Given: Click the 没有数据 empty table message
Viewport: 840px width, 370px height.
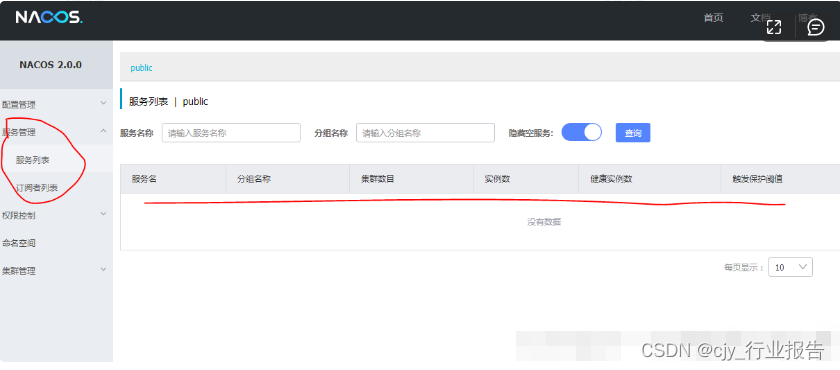Looking at the screenshot, I should point(544,222).
